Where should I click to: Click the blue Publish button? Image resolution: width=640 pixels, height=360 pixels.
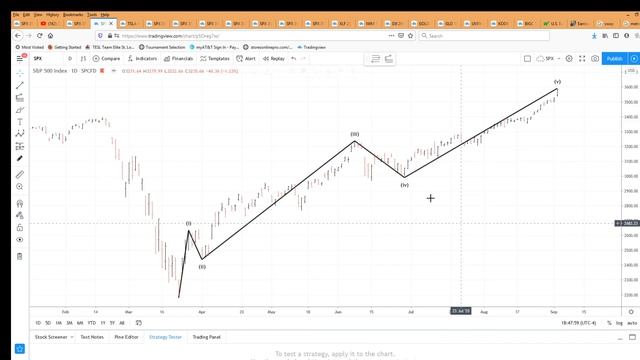615,59
